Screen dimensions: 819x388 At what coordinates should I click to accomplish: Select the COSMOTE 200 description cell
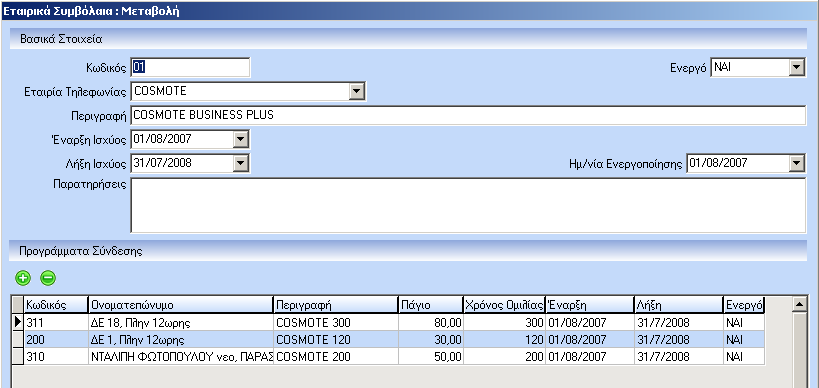[336, 357]
